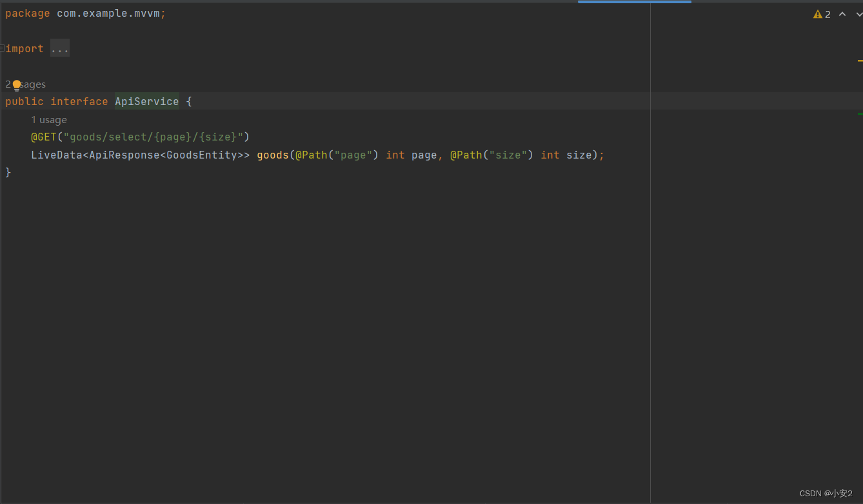The width and height of the screenshot is (863, 504).
Task: Click the yellow warning count indicator
Action: [x=822, y=14]
